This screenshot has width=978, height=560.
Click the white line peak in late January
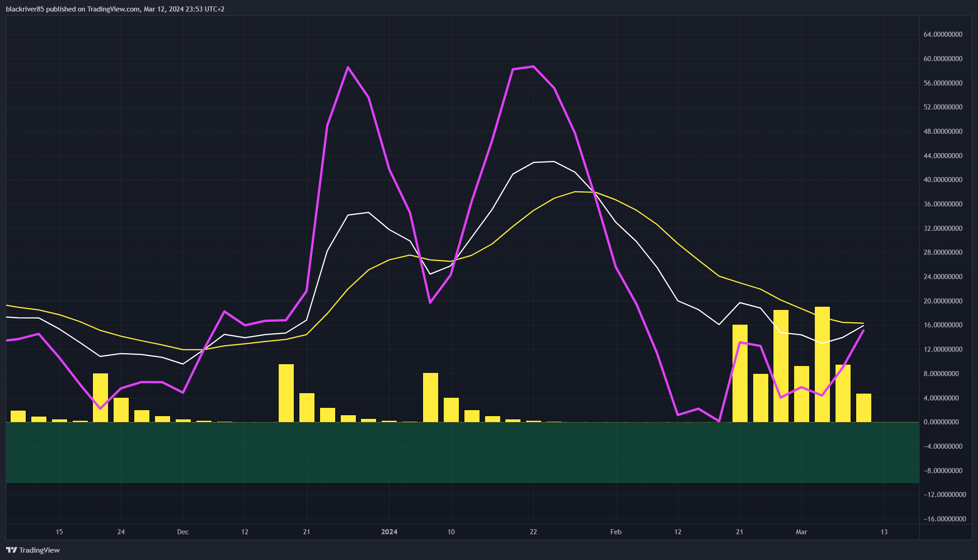coord(554,161)
